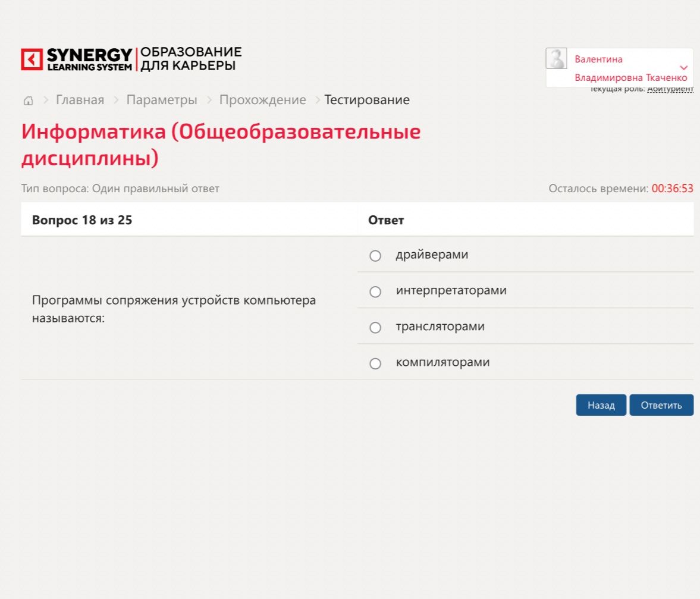This screenshot has width=700, height=599.
Task: Click the Абитуриент current role link
Action: (x=670, y=89)
